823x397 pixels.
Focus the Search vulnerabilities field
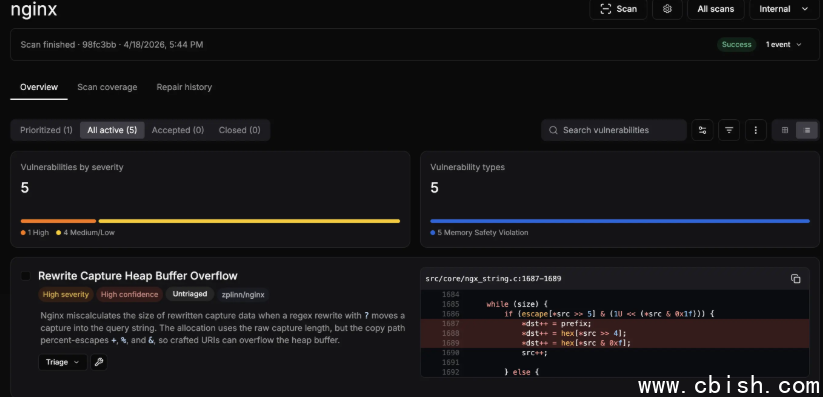tap(614, 130)
